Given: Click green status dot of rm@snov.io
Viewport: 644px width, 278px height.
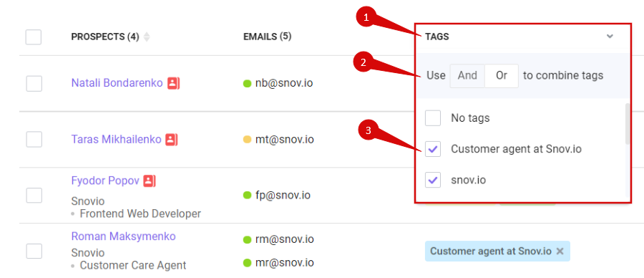Looking at the screenshot, I should coord(248,239).
